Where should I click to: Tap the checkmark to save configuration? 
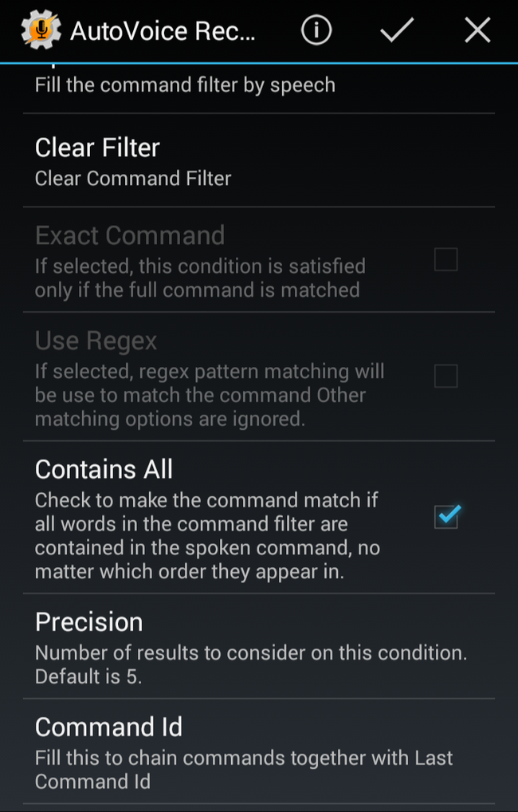396,30
